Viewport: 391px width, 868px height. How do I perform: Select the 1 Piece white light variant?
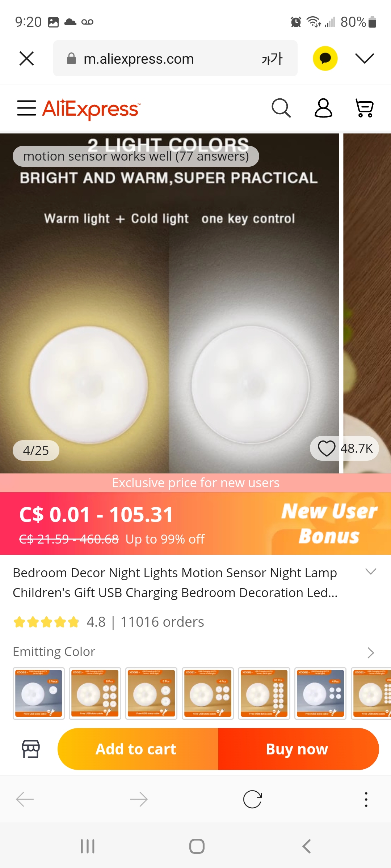39,693
